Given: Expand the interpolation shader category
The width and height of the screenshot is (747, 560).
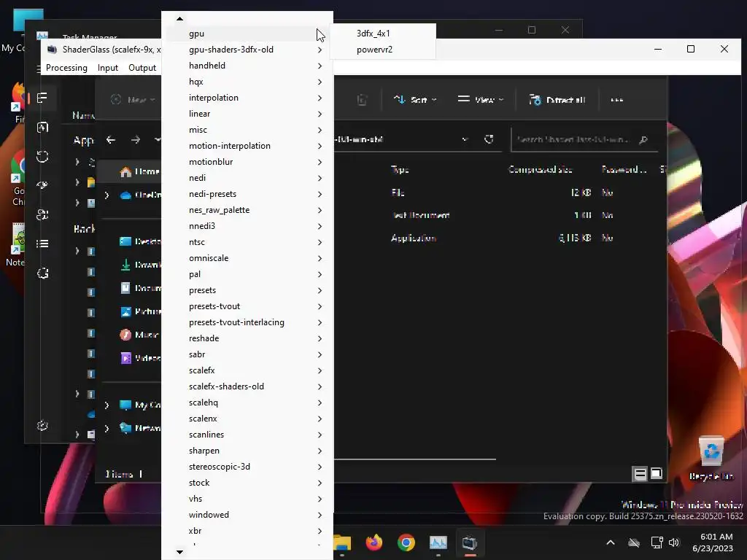Looking at the screenshot, I should 247,98.
